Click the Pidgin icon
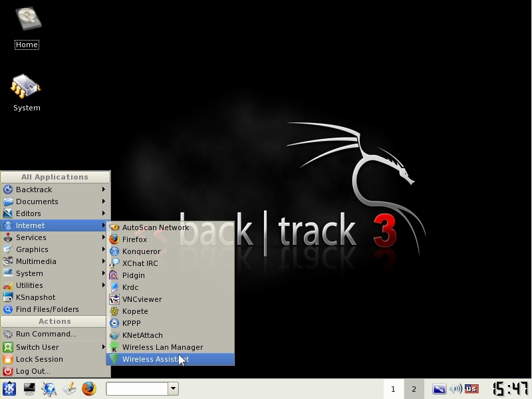532x399 pixels. 114,275
